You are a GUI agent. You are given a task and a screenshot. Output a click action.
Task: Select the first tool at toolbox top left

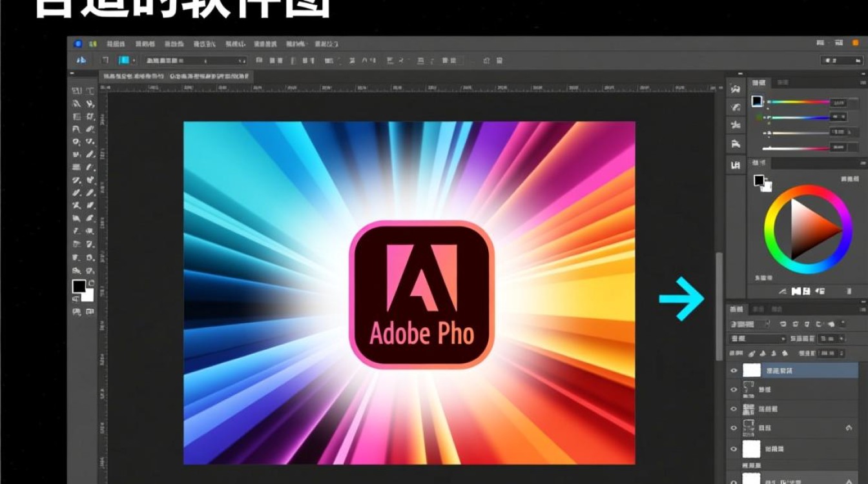(x=76, y=92)
